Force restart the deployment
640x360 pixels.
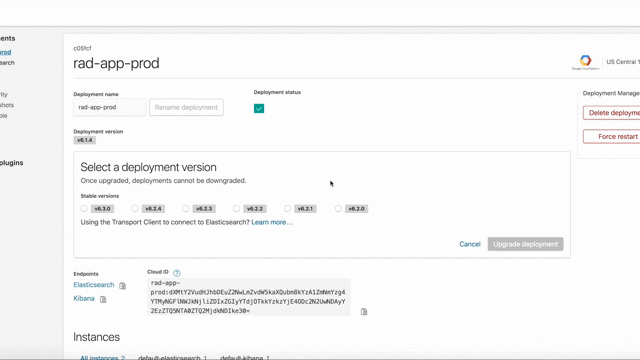point(611,137)
